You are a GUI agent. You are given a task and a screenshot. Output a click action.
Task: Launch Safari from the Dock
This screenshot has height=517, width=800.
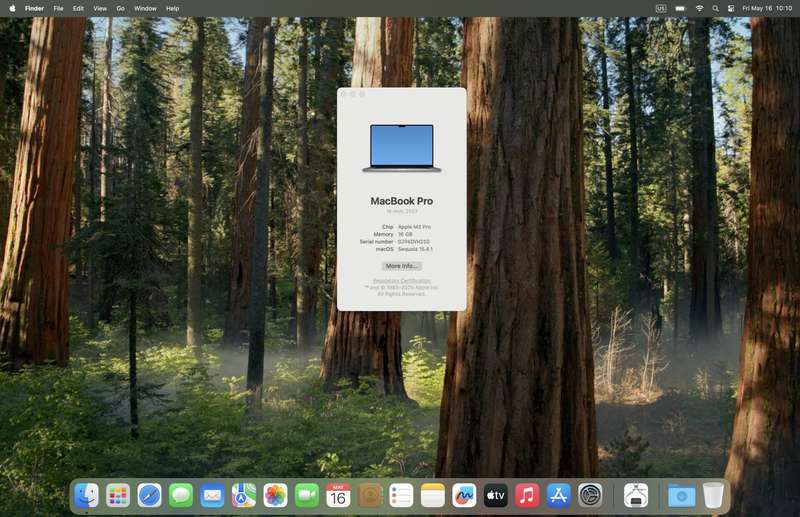point(149,496)
